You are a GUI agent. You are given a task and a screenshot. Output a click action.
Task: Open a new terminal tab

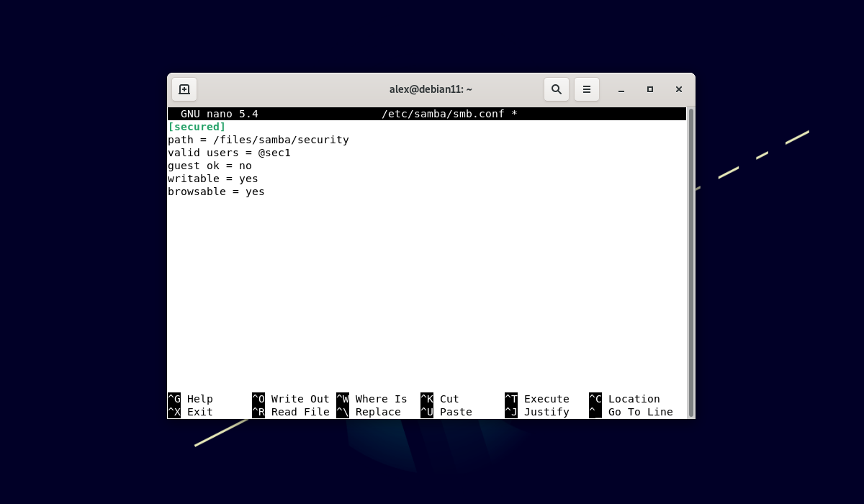184,89
